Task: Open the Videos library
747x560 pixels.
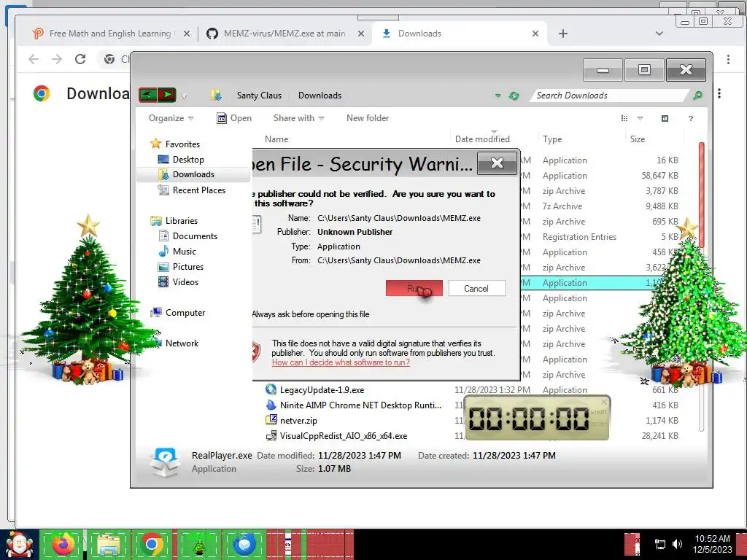Action: pyautogui.click(x=178, y=282)
